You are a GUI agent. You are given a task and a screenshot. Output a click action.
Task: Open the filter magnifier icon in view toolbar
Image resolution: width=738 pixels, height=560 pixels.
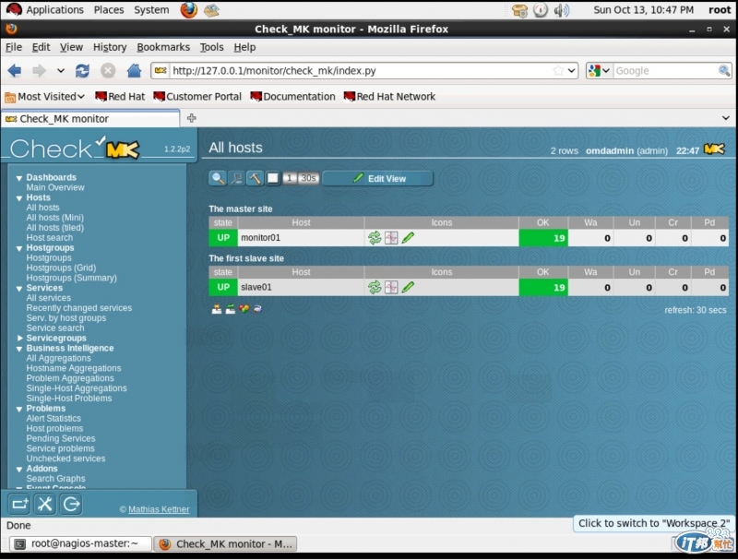(218, 178)
